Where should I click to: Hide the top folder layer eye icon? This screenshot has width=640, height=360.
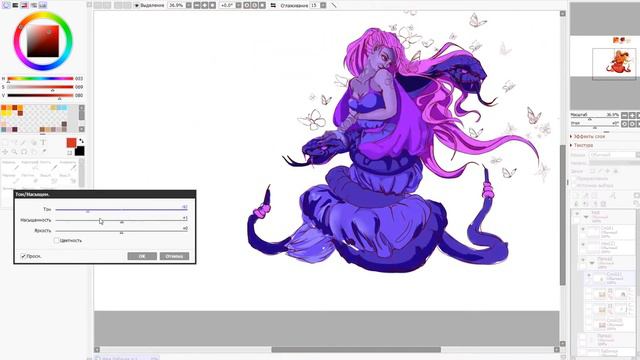(x=577, y=213)
